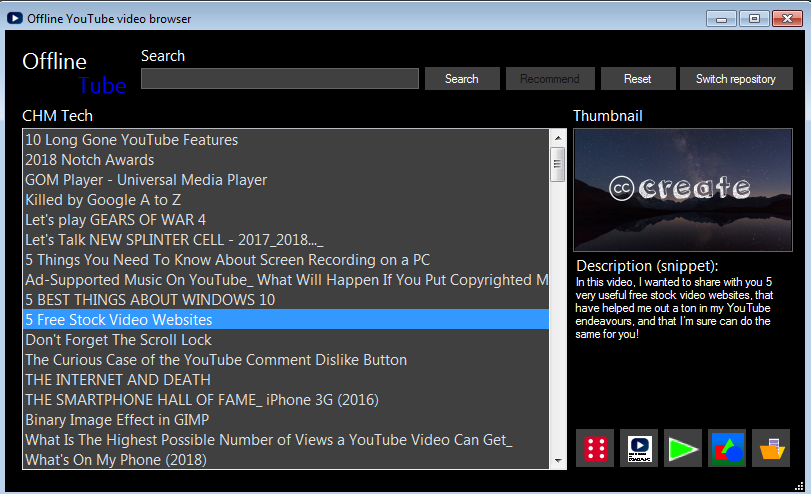Play video with green triangle icon
This screenshot has height=494, width=811.
click(683, 448)
